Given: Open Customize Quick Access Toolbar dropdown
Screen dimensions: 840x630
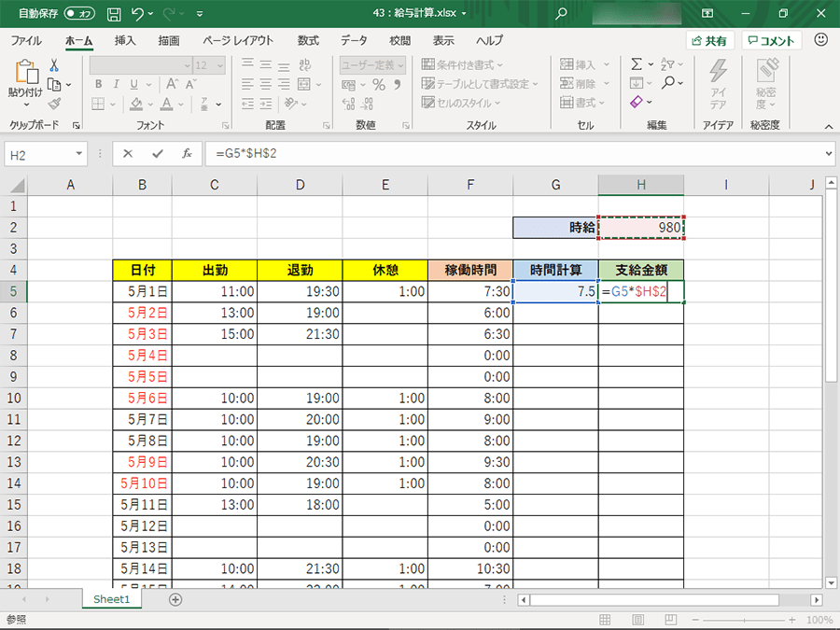Looking at the screenshot, I should click(200, 14).
